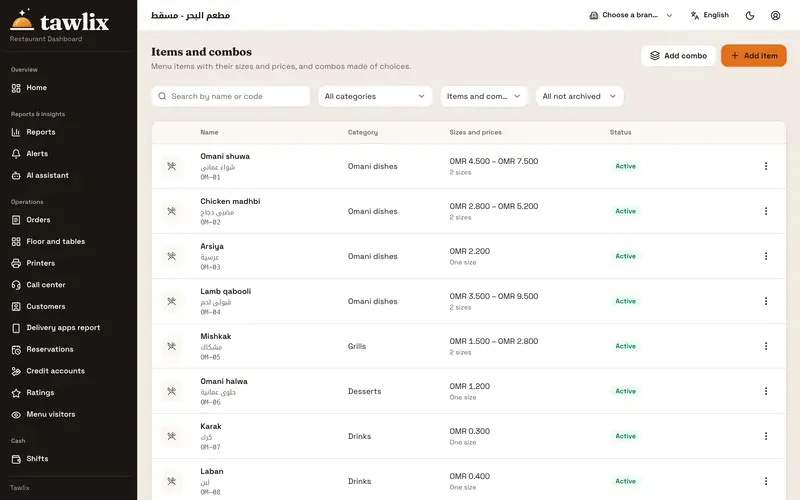Click the Category column header
This screenshot has width=800, height=500.
click(363, 133)
